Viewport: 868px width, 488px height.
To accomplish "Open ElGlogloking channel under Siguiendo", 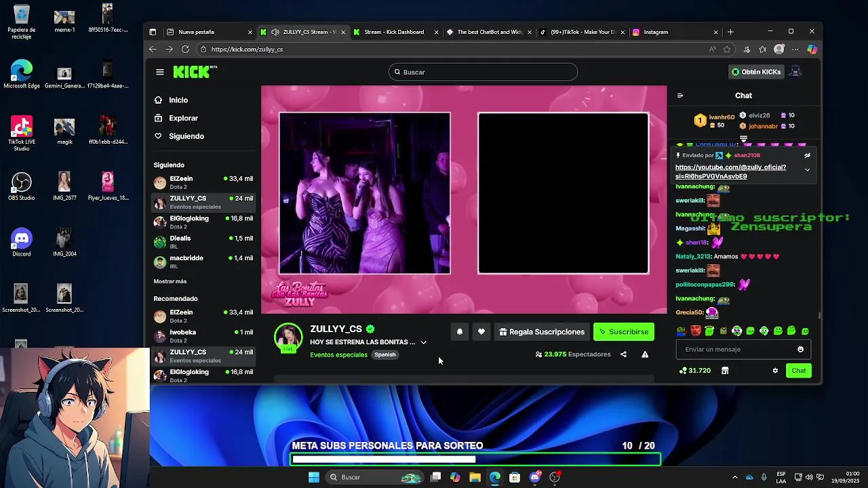I will pyautogui.click(x=203, y=222).
